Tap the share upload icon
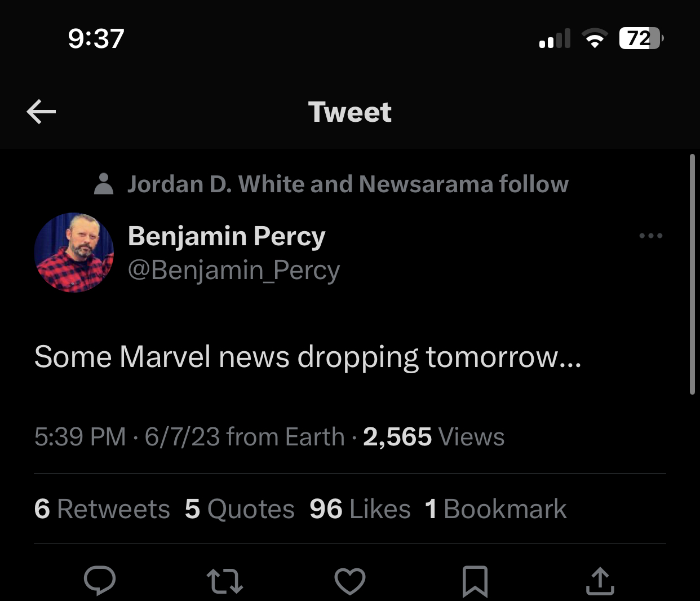Viewport: 700px width, 601px height. click(600, 581)
